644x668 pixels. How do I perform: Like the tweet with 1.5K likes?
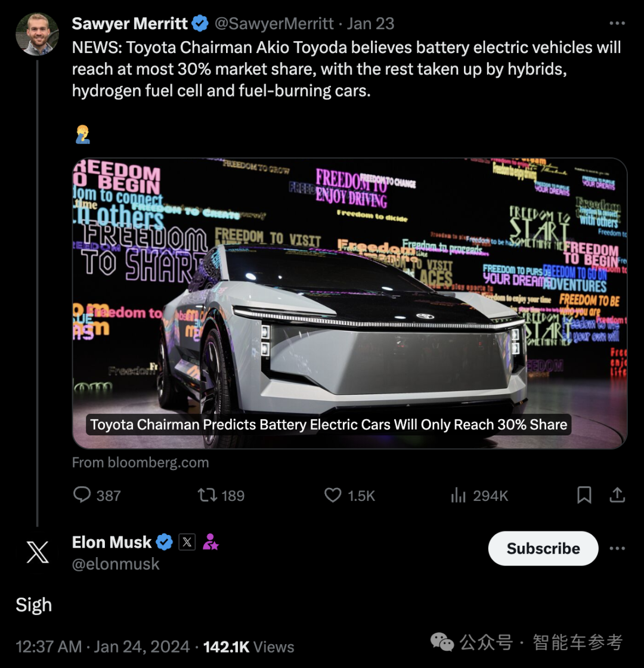tap(333, 495)
